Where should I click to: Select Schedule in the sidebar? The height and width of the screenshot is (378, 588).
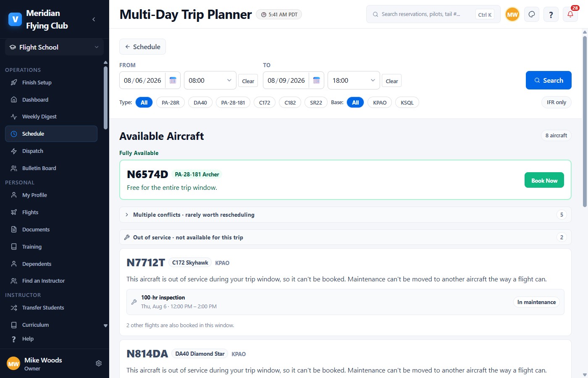coord(51,134)
